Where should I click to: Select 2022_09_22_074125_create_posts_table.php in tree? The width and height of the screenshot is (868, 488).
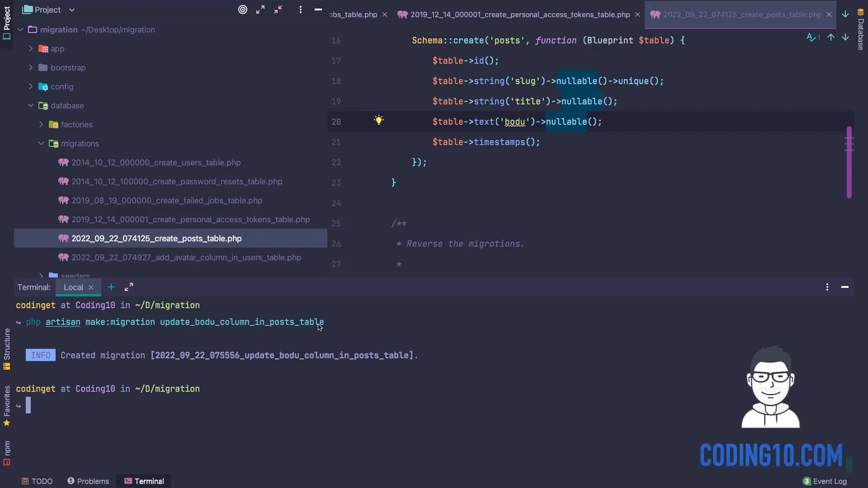(x=170, y=238)
